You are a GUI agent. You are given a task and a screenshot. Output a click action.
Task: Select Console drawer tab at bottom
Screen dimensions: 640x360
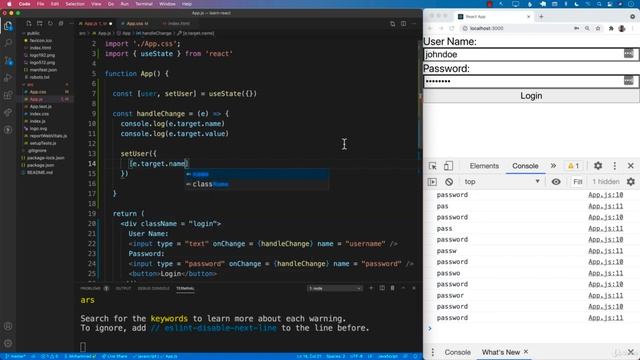coord(458,352)
